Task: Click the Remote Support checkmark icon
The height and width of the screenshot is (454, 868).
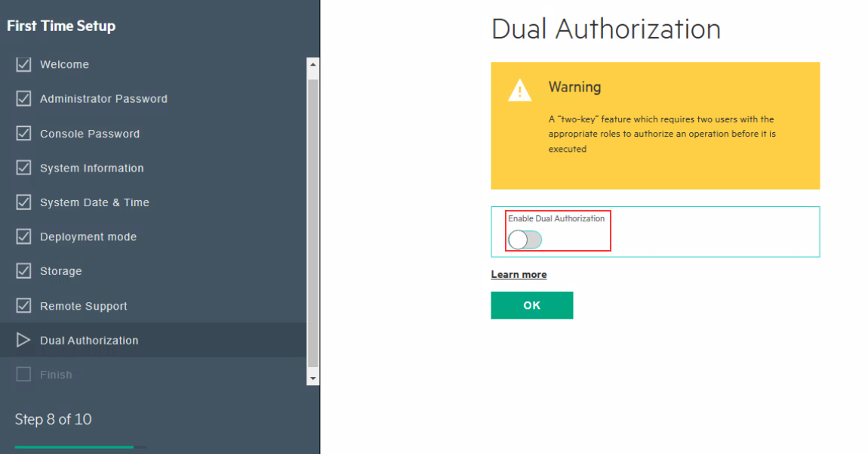Action: [23, 305]
